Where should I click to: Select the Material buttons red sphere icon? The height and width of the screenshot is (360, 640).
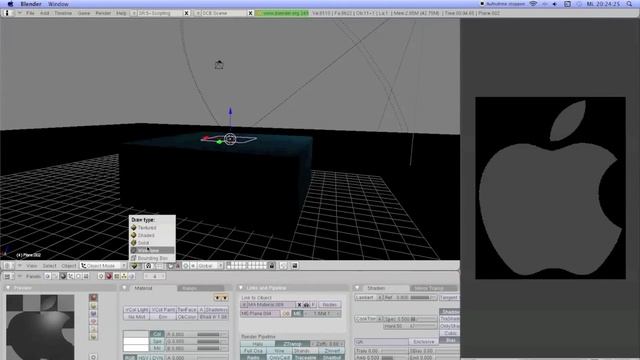coord(109,276)
